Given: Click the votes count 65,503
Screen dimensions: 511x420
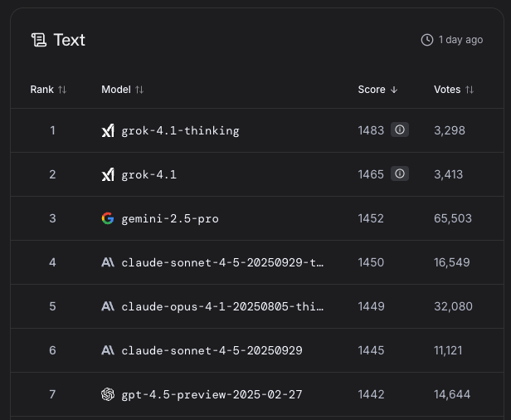Looking at the screenshot, I should pos(453,218).
